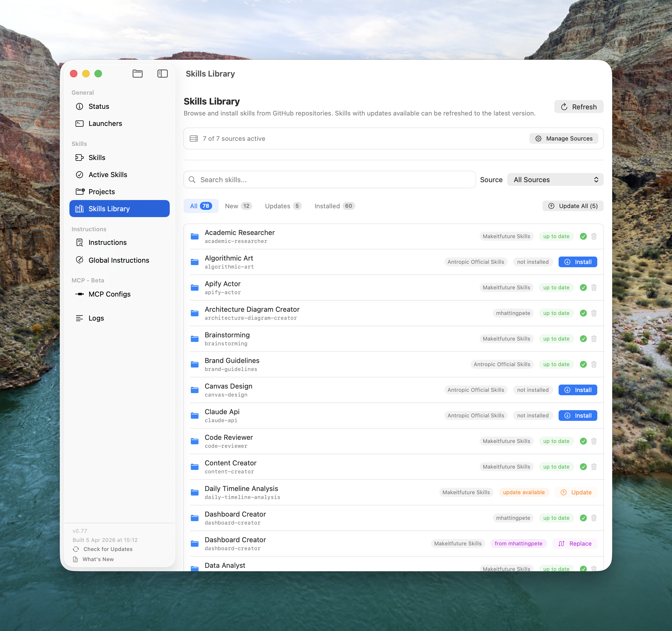The height and width of the screenshot is (631, 672).
Task: Install the Algorithmic Art skill
Action: point(578,262)
